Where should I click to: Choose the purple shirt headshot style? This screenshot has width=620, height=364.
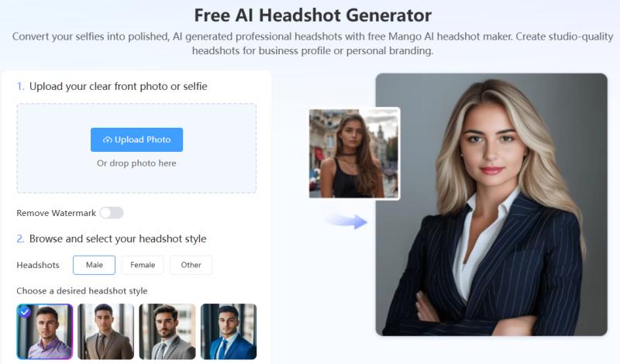pos(45,331)
